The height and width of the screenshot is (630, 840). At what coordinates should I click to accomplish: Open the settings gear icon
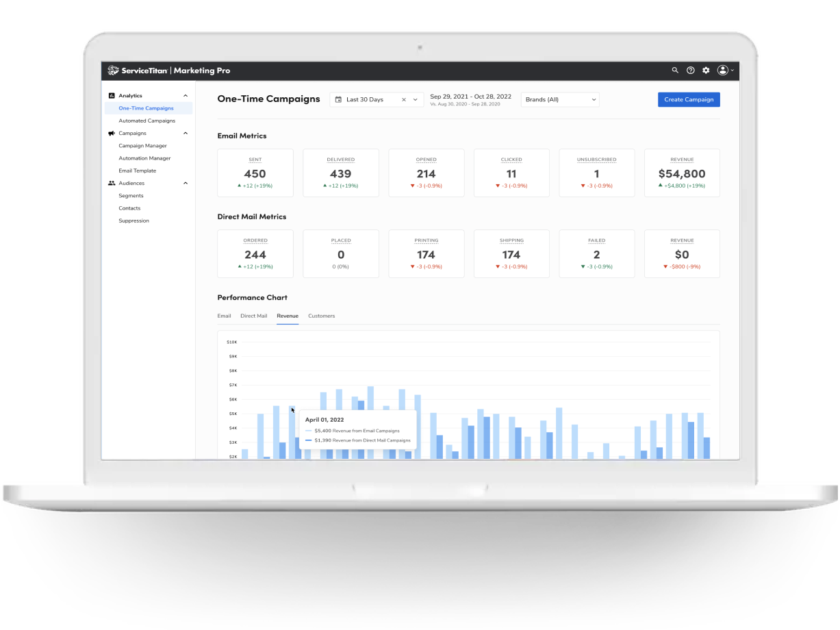707,71
